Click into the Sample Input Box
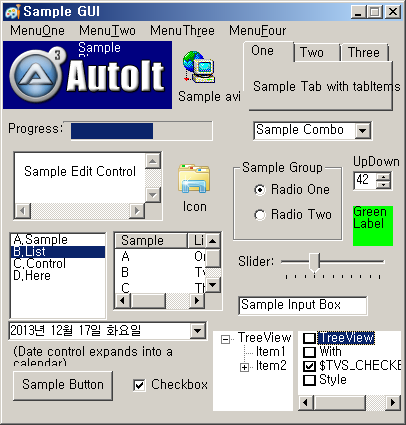The image size is (406, 425). (x=303, y=305)
